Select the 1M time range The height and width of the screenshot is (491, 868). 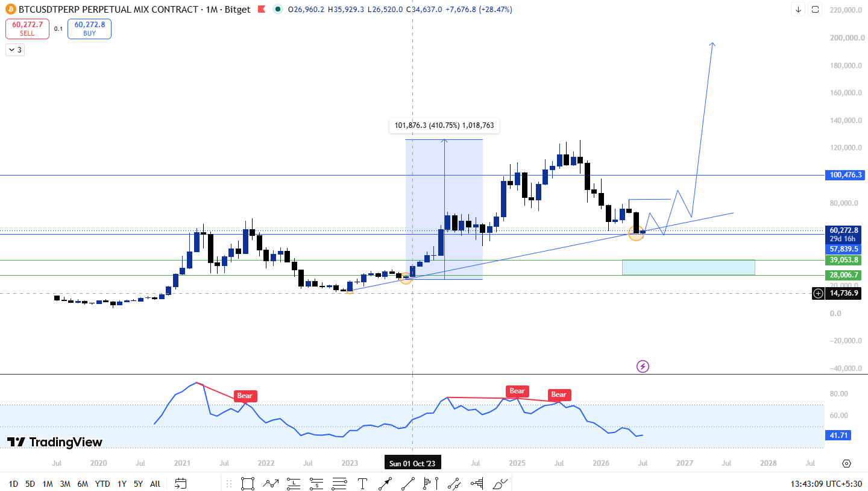[48, 483]
